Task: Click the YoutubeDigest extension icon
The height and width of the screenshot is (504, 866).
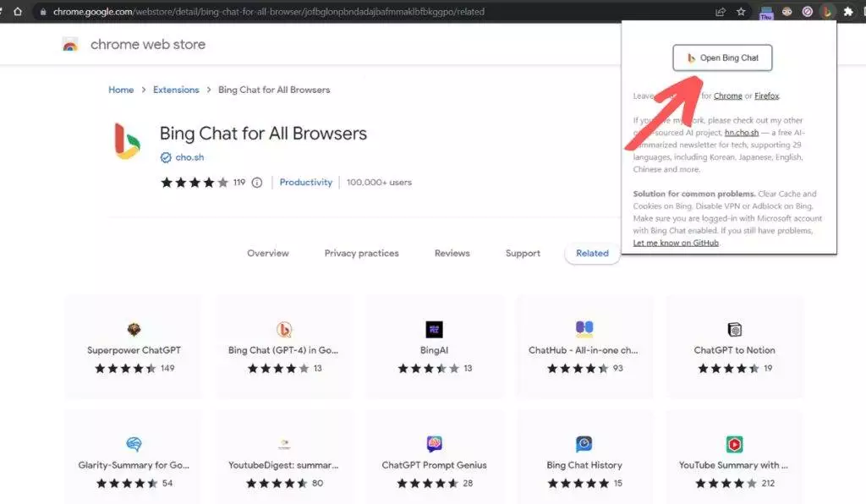Action: coord(284,443)
